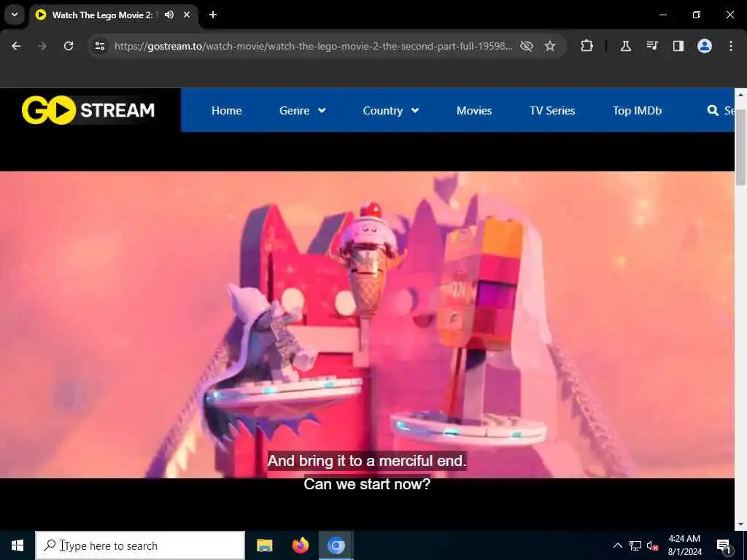Image resolution: width=747 pixels, height=560 pixels.
Task: Open site information icon in address bar
Action: (99, 46)
